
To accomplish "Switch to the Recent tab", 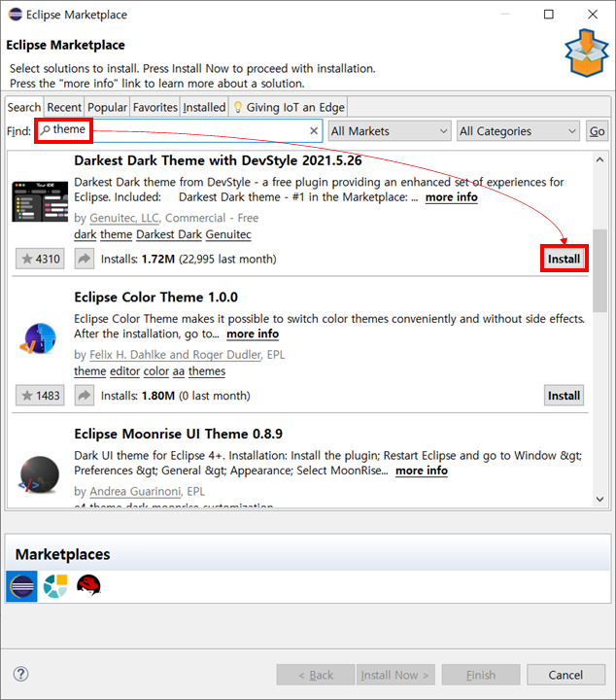I will click(64, 108).
